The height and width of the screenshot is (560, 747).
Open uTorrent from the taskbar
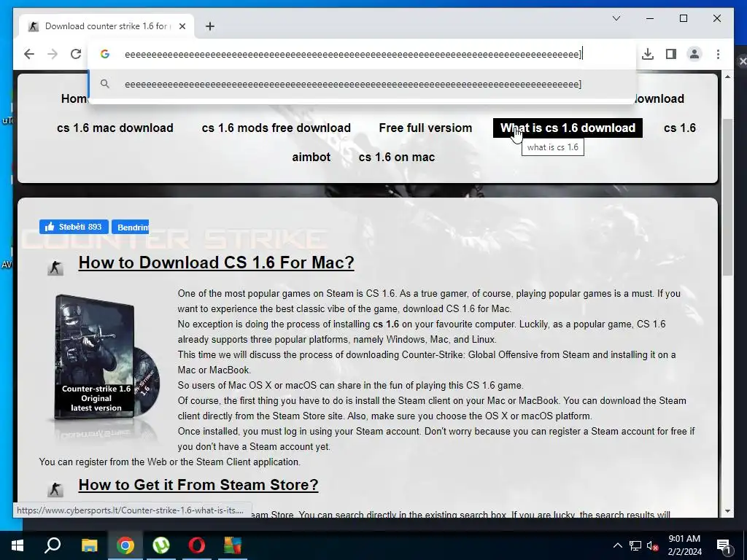(161, 545)
